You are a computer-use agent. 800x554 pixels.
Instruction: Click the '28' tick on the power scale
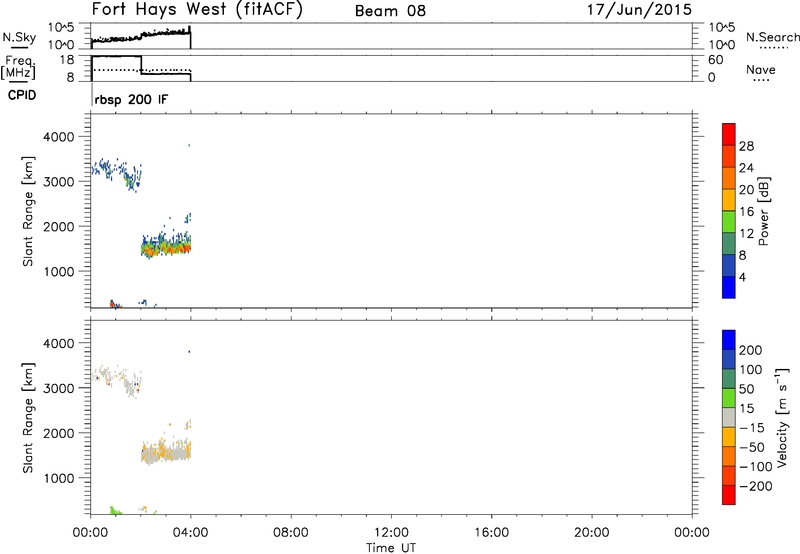coord(746,146)
